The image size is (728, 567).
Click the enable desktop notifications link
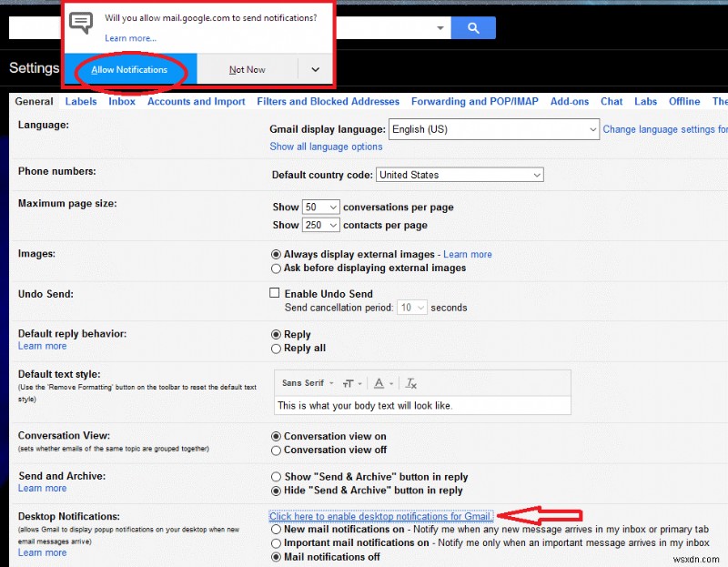pyautogui.click(x=381, y=515)
